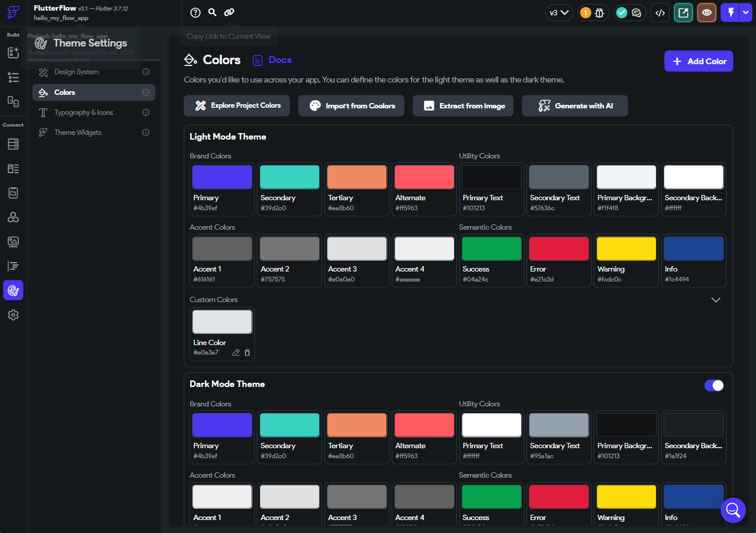The width and height of the screenshot is (756, 533).
Task: Click the search magnifier in top bar
Action: coord(213,12)
